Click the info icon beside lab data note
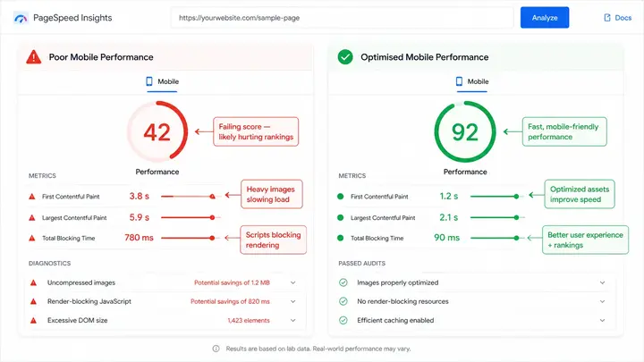The image size is (644, 362). [216, 349]
